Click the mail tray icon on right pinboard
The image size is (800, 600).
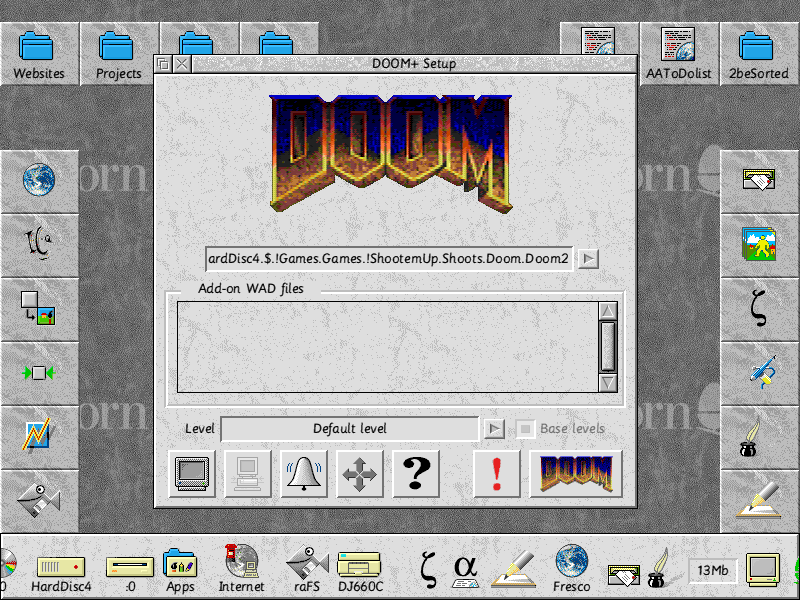tap(759, 180)
